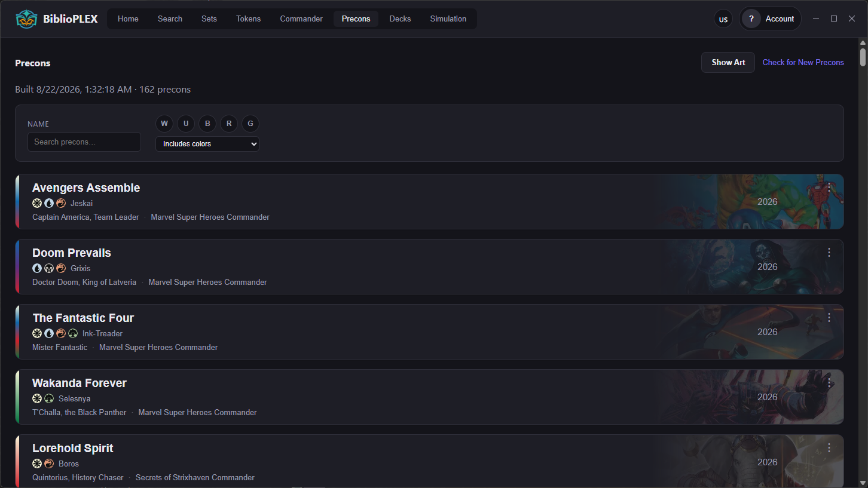Click the white mana symbol on Wakanda Forever
The image size is (868, 488).
37,398
